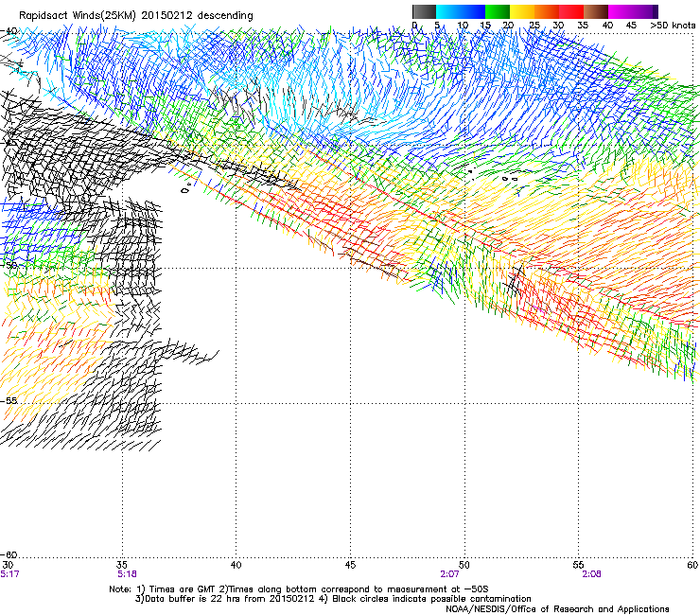Screen dimensions: 700x615
Task: Click the '45' longitude label on bottom axis
Action: 350,565
